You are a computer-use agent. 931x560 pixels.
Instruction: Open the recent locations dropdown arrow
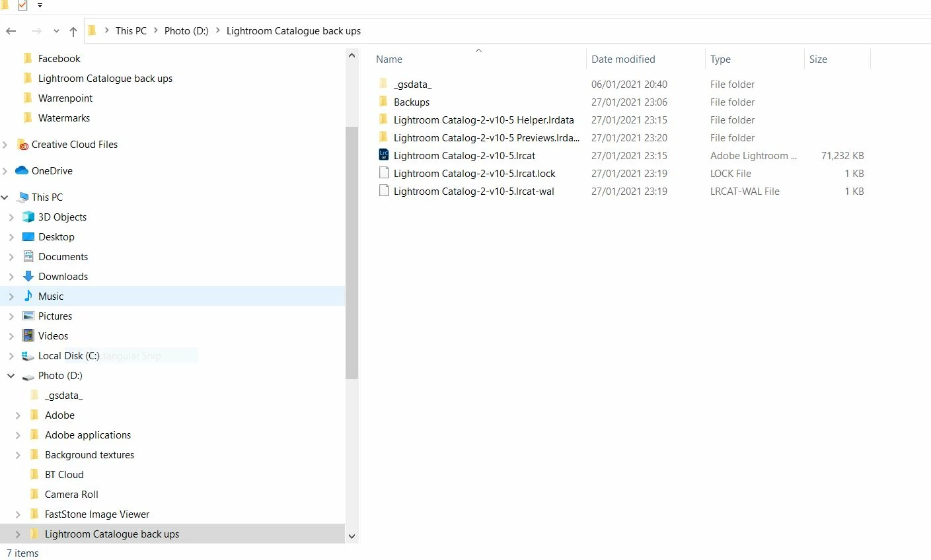click(x=56, y=31)
